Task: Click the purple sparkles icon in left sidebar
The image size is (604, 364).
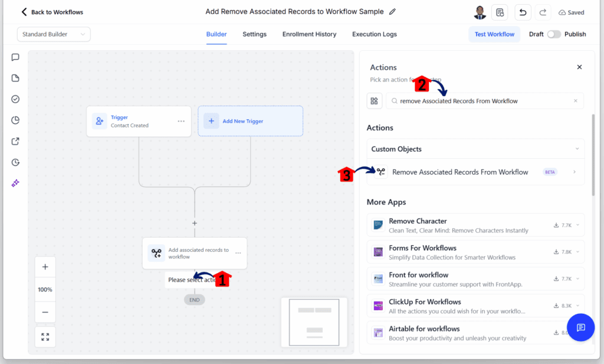Action: (14, 183)
